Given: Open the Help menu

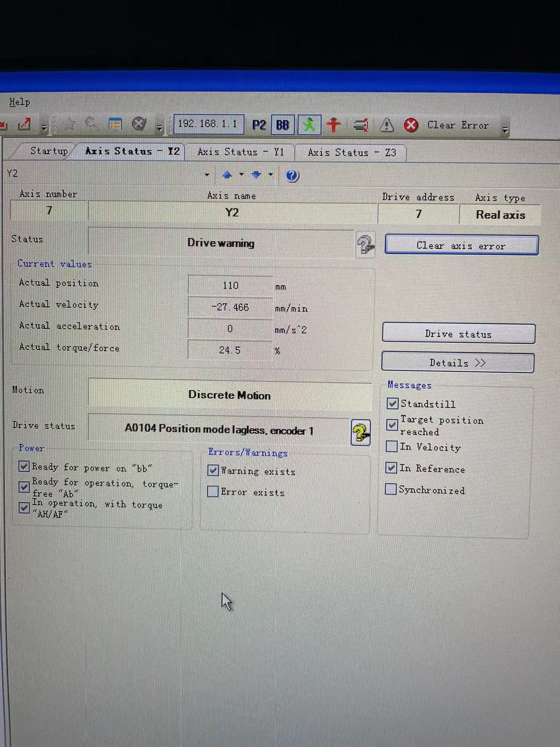Looking at the screenshot, I should pyautogui.click(x=20, y=102).
